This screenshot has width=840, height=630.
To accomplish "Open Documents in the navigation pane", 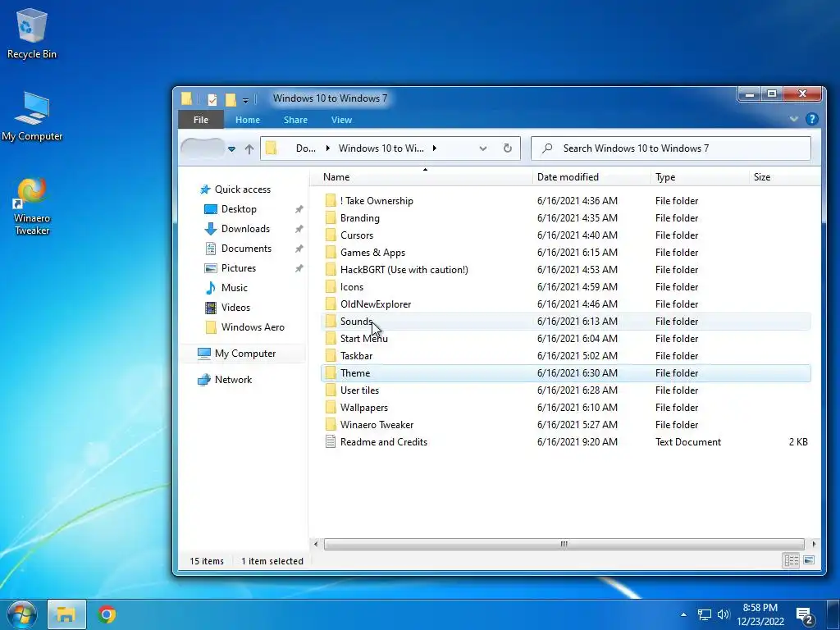I will 246,249.
